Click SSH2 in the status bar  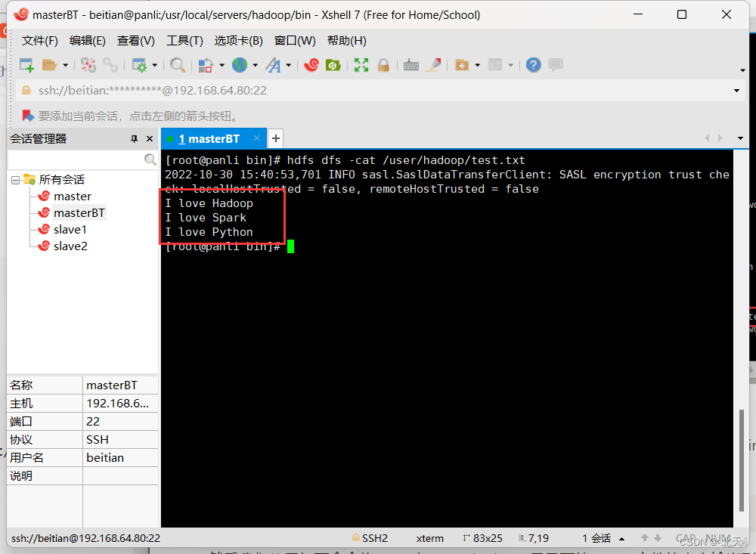(375, 538)
